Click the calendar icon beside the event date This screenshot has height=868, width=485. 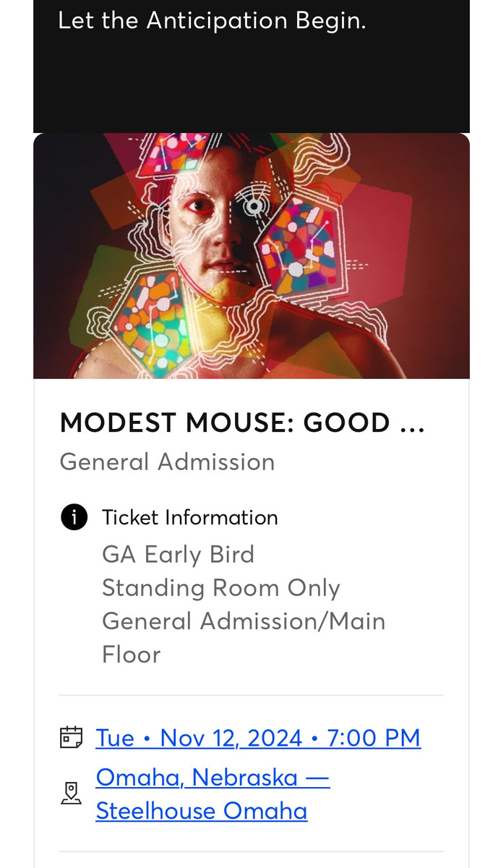tap(71, 738)
